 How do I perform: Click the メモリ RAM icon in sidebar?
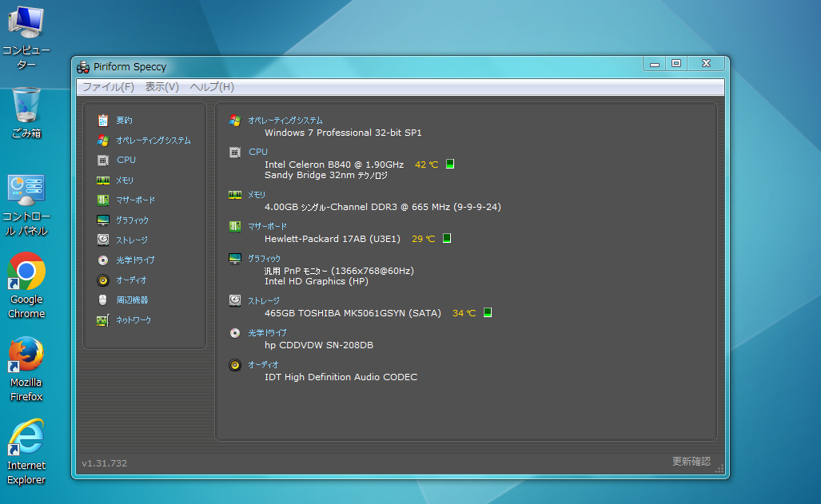point(103,180)
